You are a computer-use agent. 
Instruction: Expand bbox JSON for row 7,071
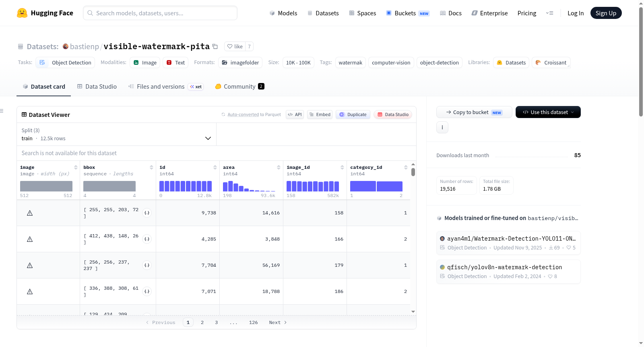[x=147, y=291]
